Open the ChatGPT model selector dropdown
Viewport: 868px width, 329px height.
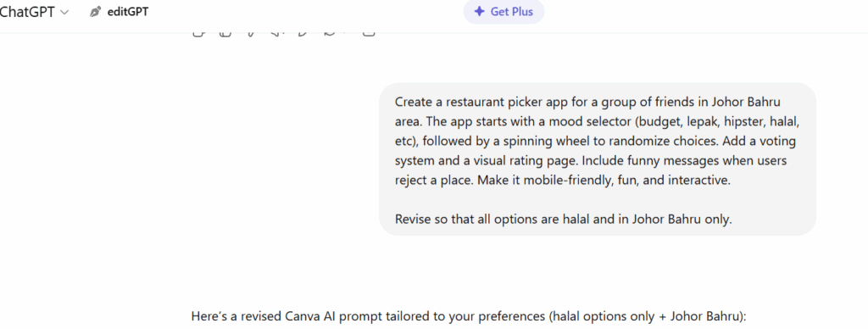pyautogui.click(x=34, y=12)
